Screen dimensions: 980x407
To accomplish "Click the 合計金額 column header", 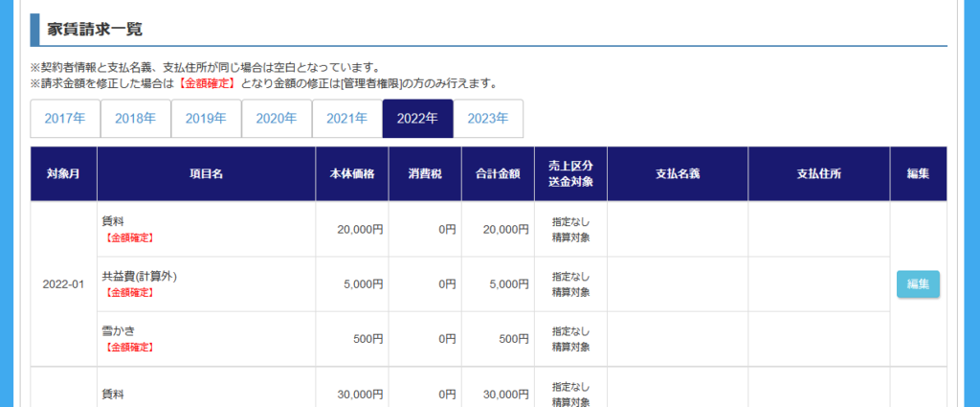I will coord(498,174).
